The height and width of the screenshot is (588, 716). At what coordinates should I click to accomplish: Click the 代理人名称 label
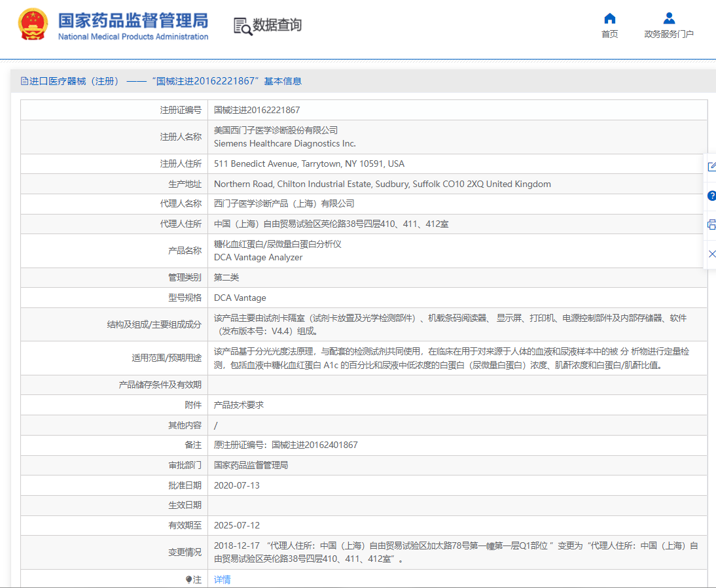click(181, 204)
